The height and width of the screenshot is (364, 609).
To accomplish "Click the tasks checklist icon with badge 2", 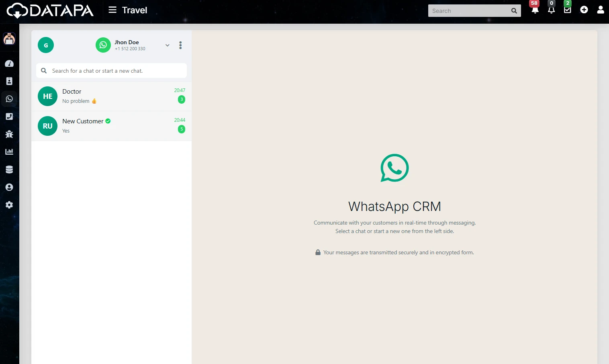I will click(x=567, y=10).
